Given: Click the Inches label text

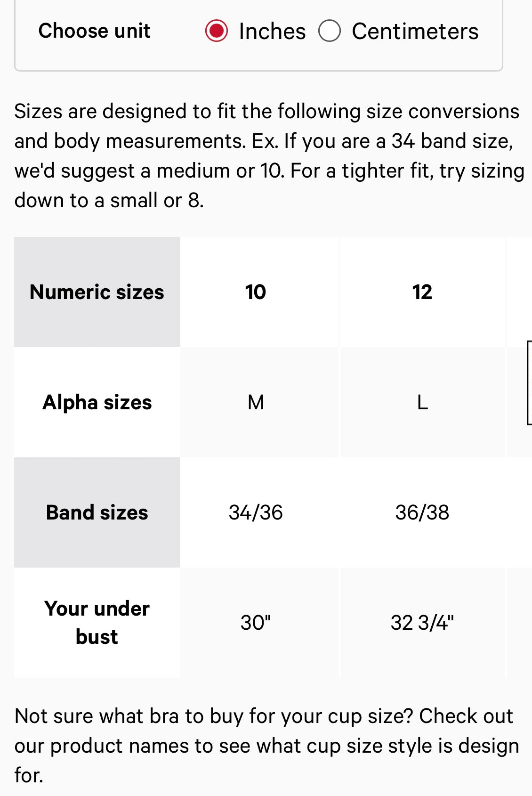Looking at the screenshot, I should pyautogui.click(x=272, y=32).
